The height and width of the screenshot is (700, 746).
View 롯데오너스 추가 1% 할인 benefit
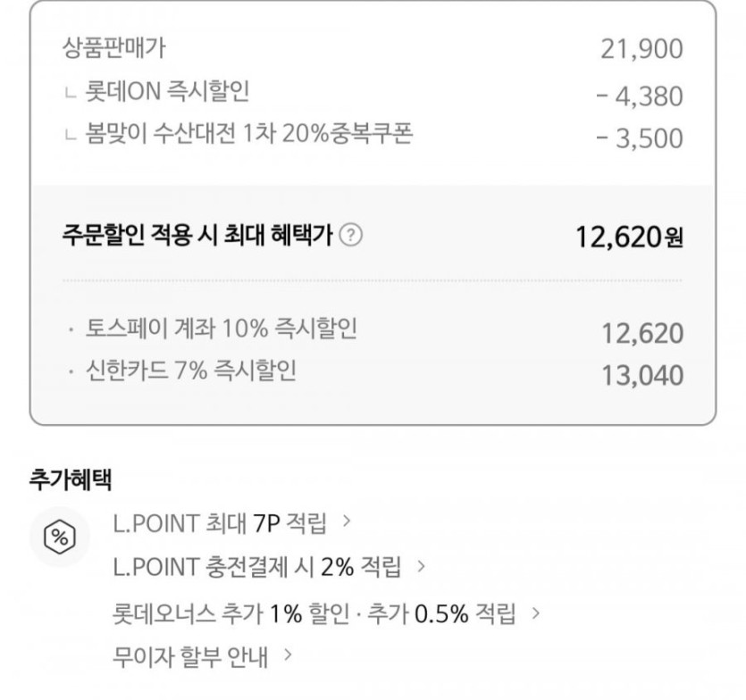[314, 613]
